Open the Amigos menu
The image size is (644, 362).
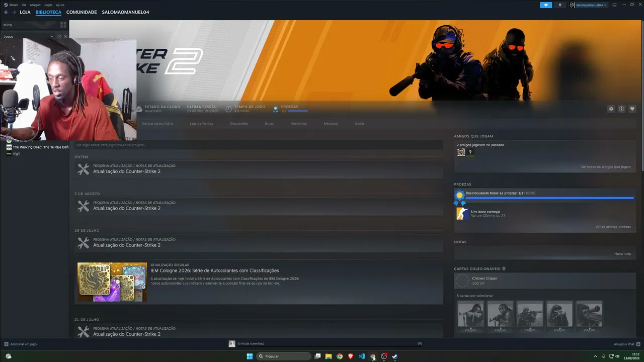coord(35,5)
